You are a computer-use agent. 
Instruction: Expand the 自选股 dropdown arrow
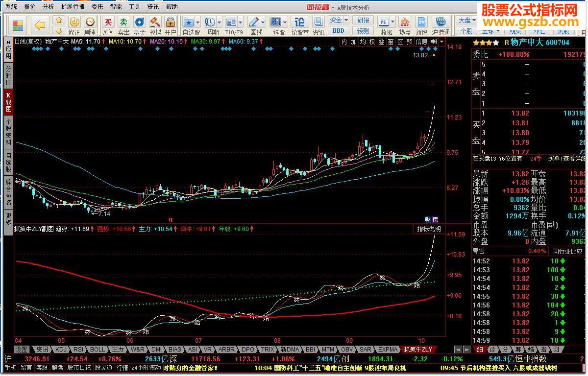click(197, 23)
